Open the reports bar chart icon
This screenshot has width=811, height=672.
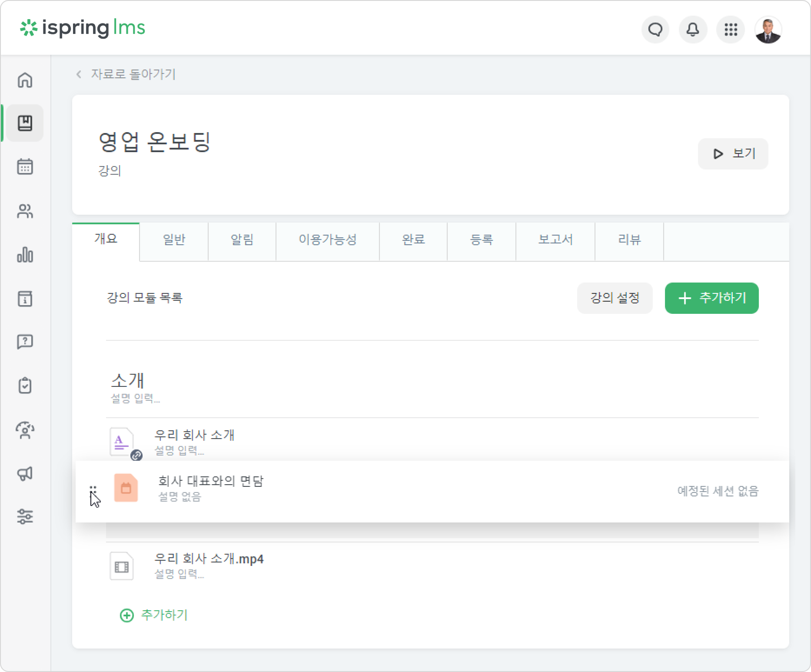coord(25,254)
